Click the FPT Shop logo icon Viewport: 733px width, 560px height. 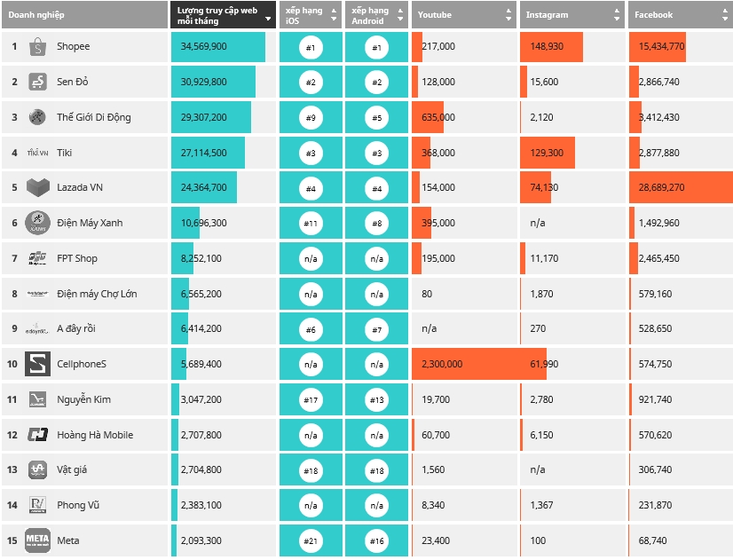[x=37, y=258]
